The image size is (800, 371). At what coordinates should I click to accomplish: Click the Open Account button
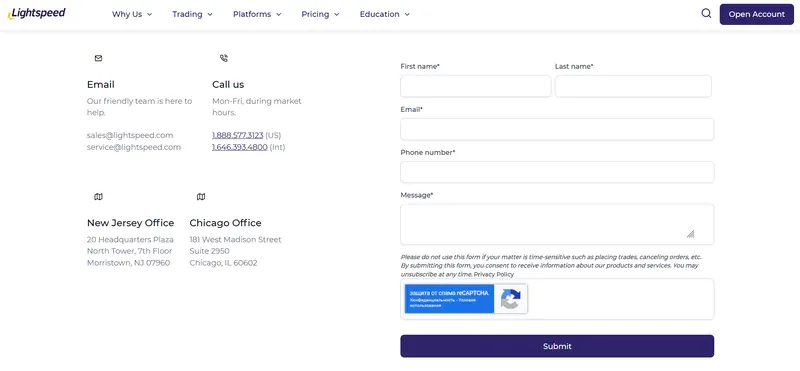click(757, 14)
